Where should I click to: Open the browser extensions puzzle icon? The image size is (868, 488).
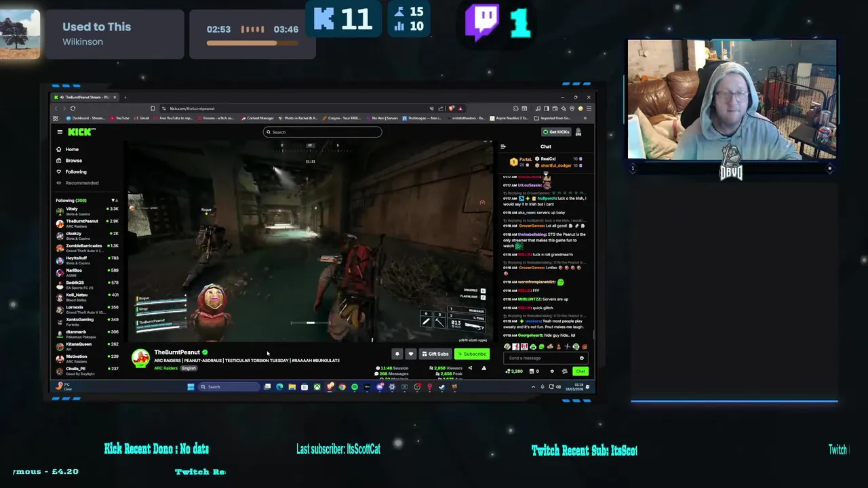tap(516, 108)
